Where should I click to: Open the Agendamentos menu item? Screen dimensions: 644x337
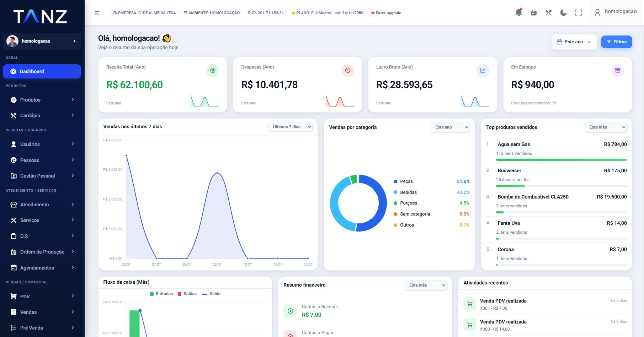pyautogui.click(x=42, y=268)
